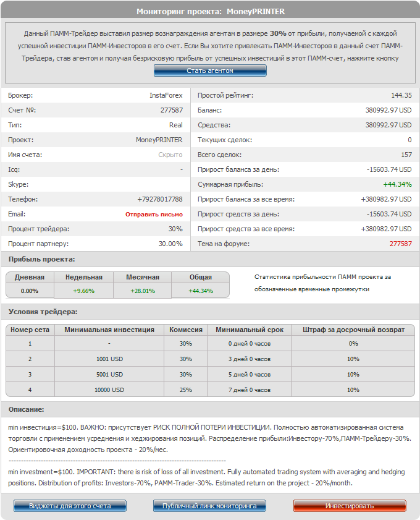Open forum topic link next to Тема на форуме
This screenshot has height=520, width=420.
pyautogui.click(x=400, y=244)
